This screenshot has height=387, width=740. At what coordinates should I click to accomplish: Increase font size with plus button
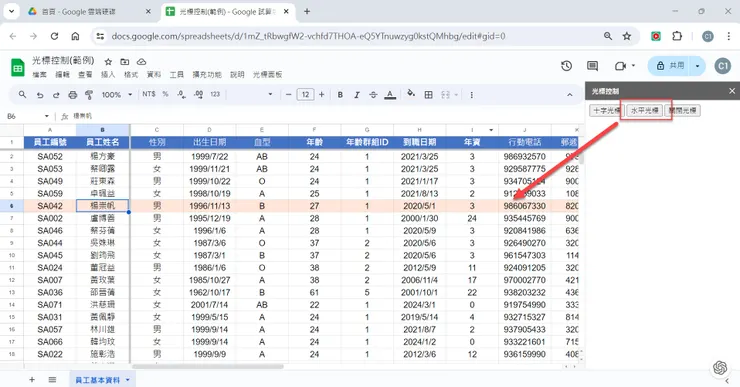(x=321, y=94)
